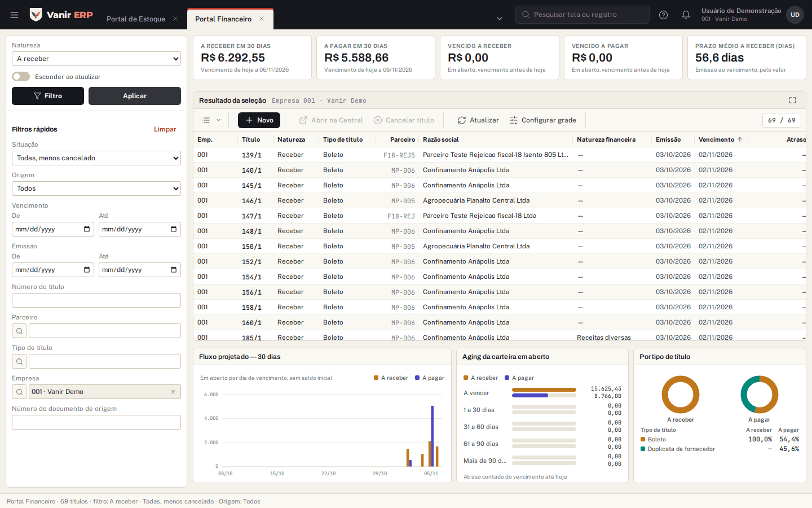The height and width of the screenshot is (508, 812).
Task: Click the Empresa lookup search icon
Action: [19, 392]
